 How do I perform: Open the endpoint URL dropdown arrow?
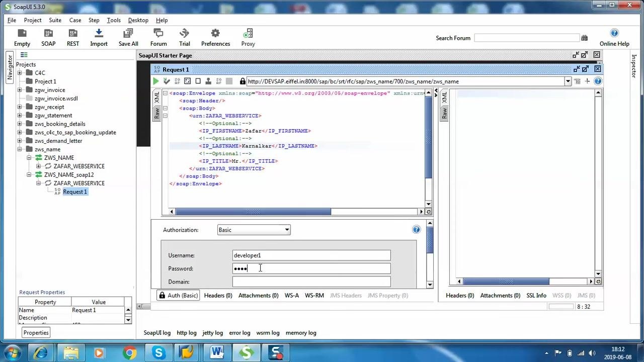tap(568, 81)
